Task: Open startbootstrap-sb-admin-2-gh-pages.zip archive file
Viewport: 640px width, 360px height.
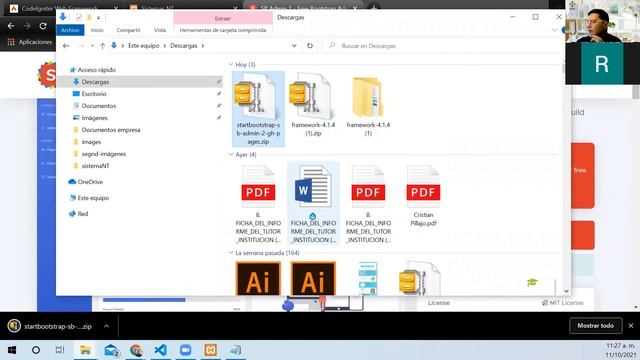Action: click(x=258, y=109)
